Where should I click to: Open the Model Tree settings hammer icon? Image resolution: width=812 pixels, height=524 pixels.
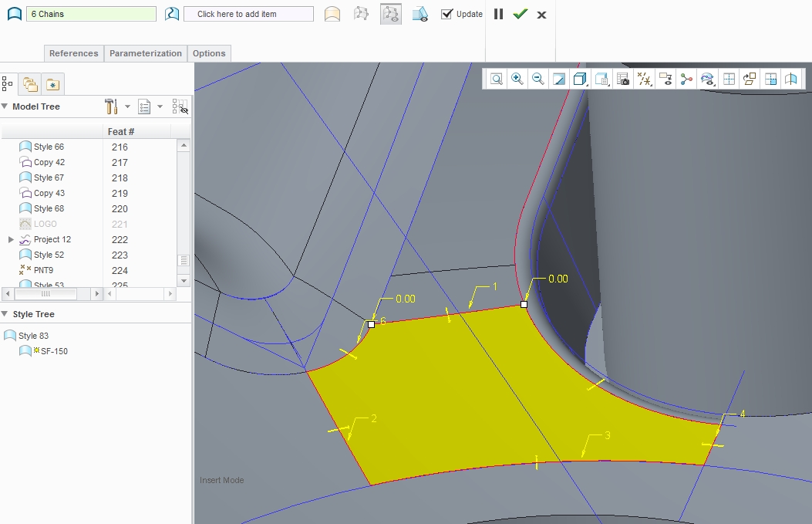(x=111, y=106)
